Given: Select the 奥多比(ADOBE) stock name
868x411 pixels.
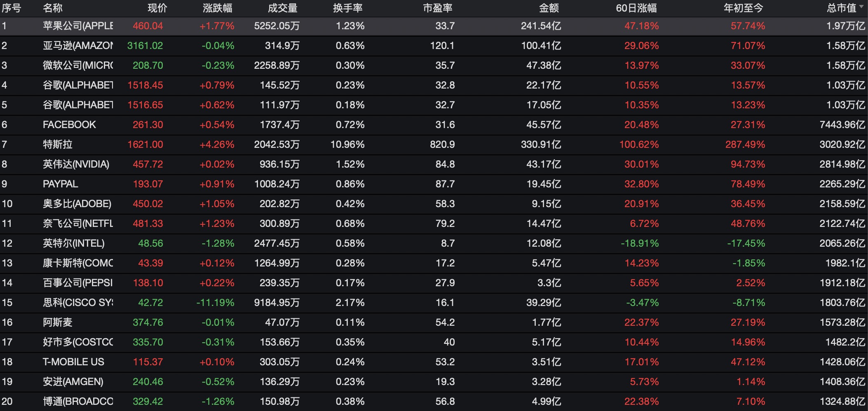Looking at the screenshot, I should tap(77, 204).
